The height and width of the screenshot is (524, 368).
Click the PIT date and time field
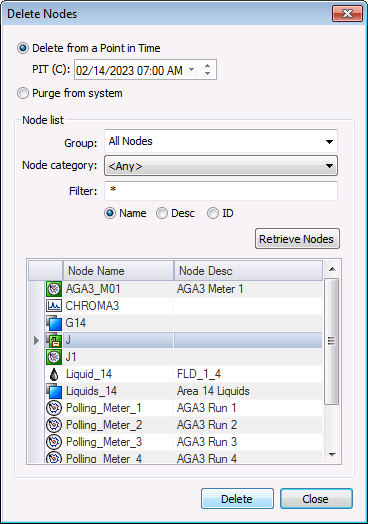pos(145,70)
